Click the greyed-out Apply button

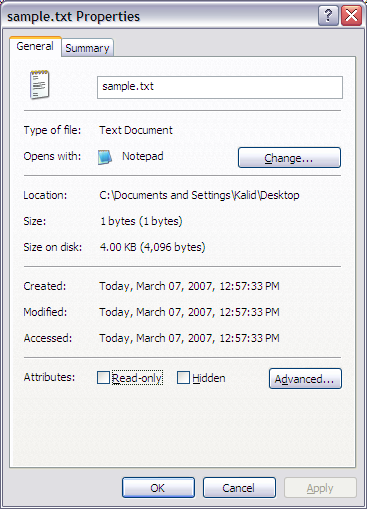click(320, 488)
